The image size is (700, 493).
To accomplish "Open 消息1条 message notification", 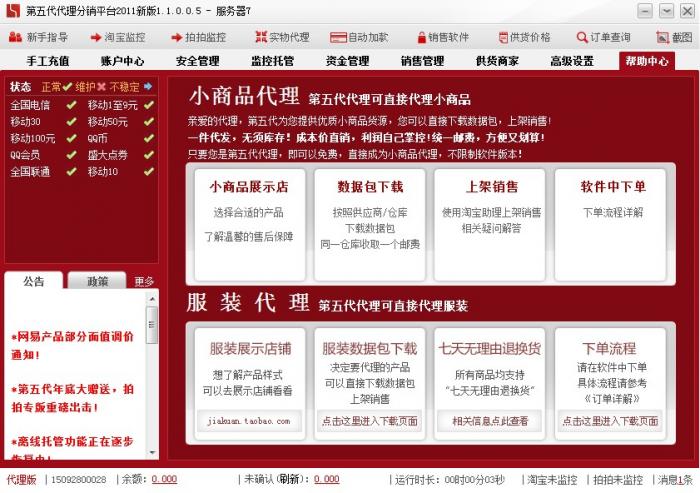I will [x=675, y=480].
